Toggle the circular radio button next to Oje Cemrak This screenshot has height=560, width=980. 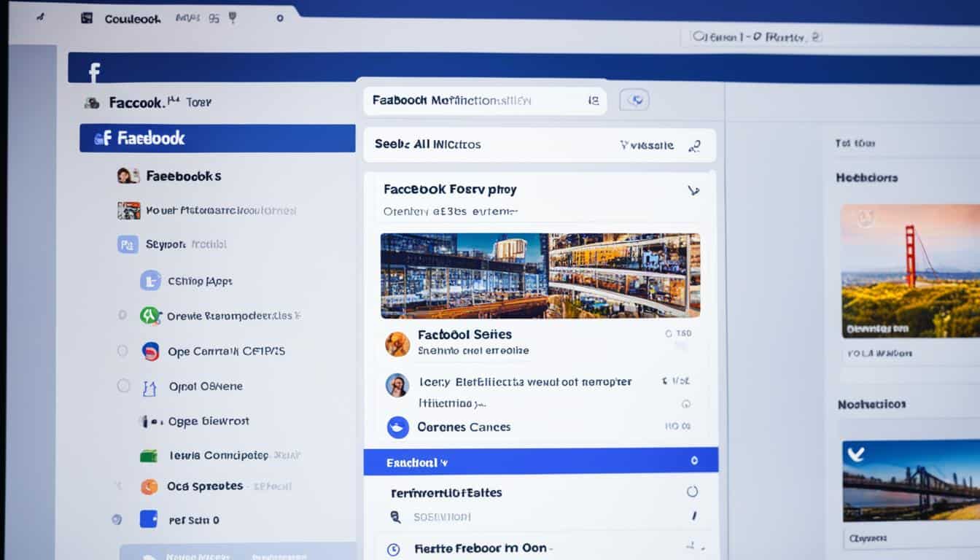[123, 351]
